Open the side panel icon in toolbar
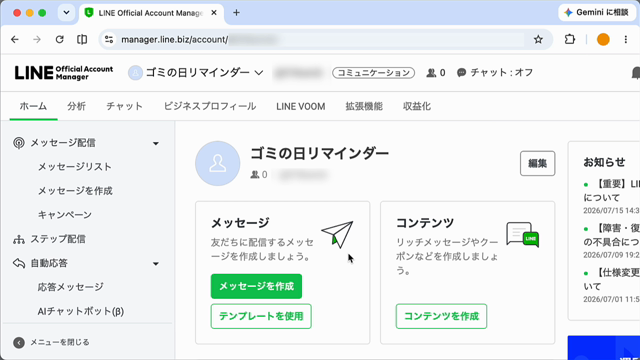 (82, 40)
